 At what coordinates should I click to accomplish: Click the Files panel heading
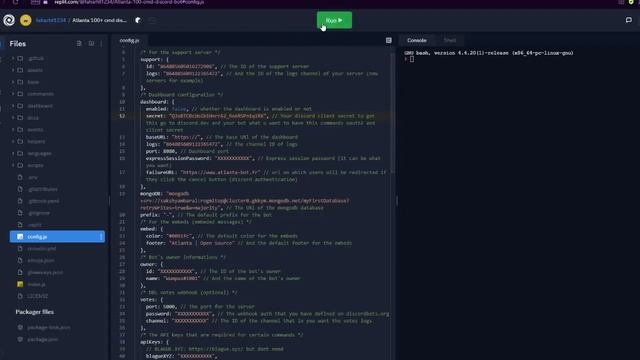click(18, 44)
